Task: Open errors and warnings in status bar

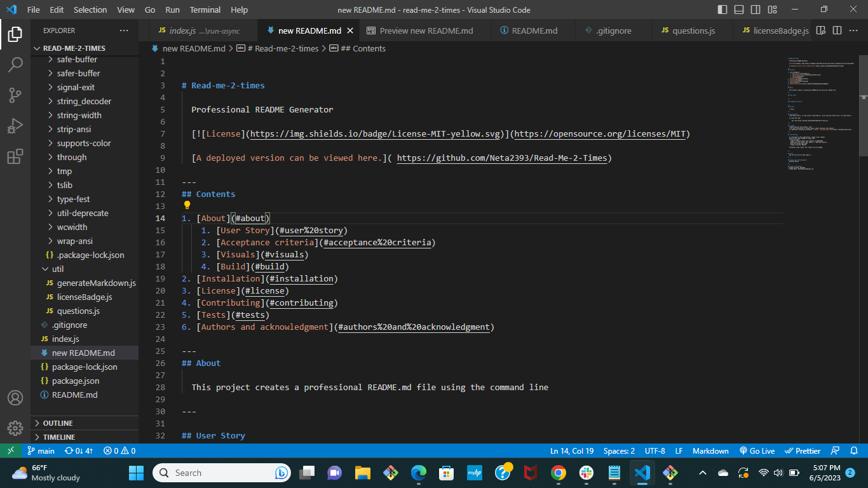Action: coord(119,451)
